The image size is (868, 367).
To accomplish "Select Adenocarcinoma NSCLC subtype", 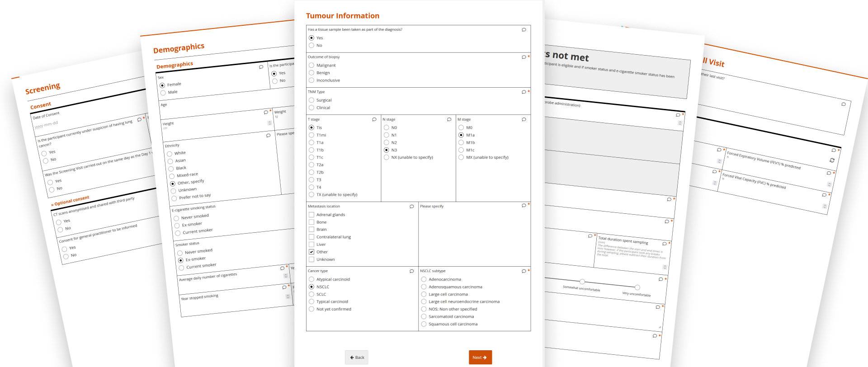I will click(424, 279).
